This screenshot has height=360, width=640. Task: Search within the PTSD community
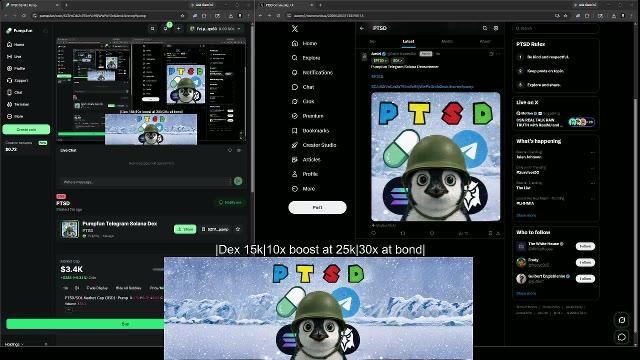pyautogui.click(x=485, y=28)
